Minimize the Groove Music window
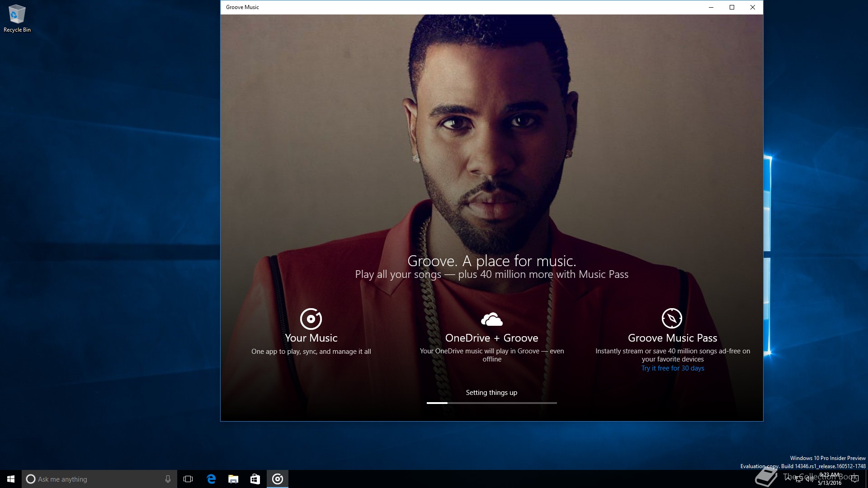868x488 pixels. [x=711, y=7]
